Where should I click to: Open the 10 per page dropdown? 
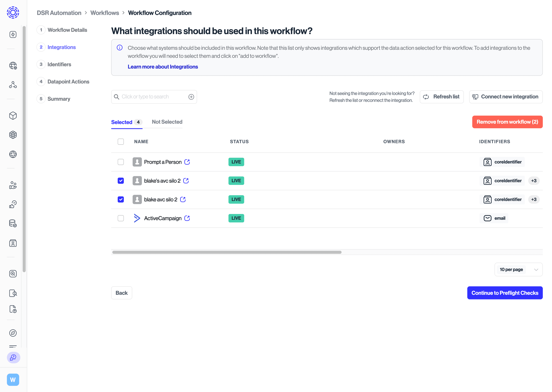[519, 269]
